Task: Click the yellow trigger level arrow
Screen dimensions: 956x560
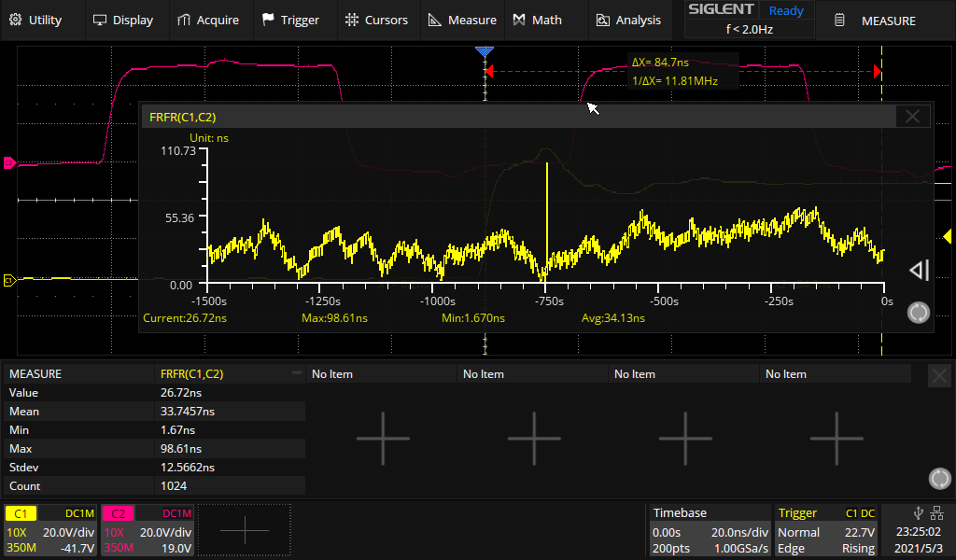Action: 948,236
